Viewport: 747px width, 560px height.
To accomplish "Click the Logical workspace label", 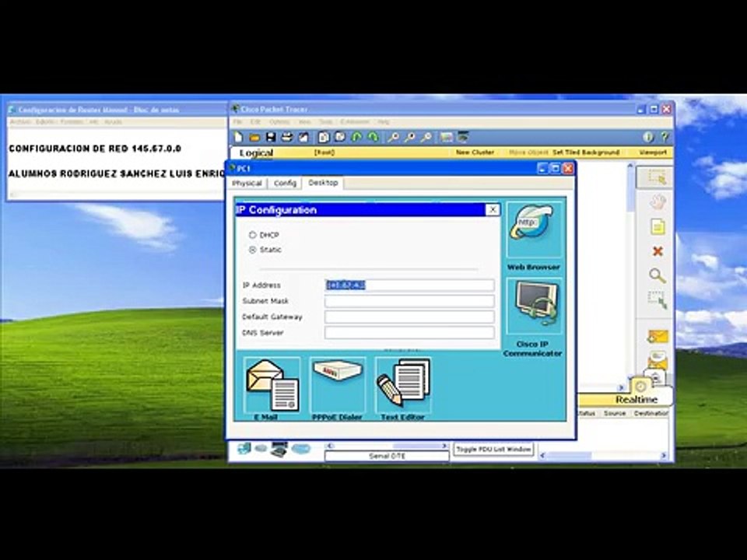I will (x=256, y=153).
